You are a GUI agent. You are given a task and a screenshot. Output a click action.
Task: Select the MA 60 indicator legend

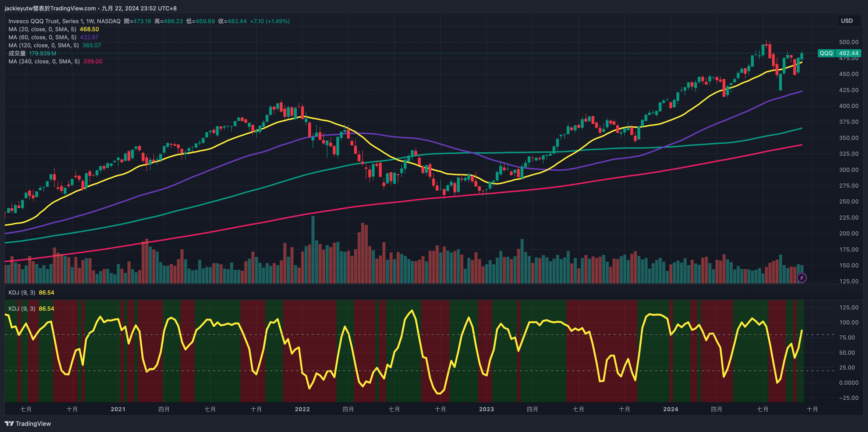(42, 37)
